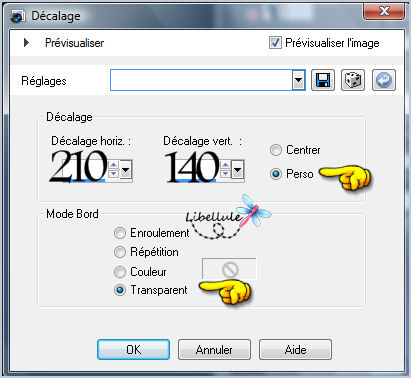The height and width of the screenshot is (378, 411).
Task: Click the Décalage horiz. : label
Action: pos(91,141)
